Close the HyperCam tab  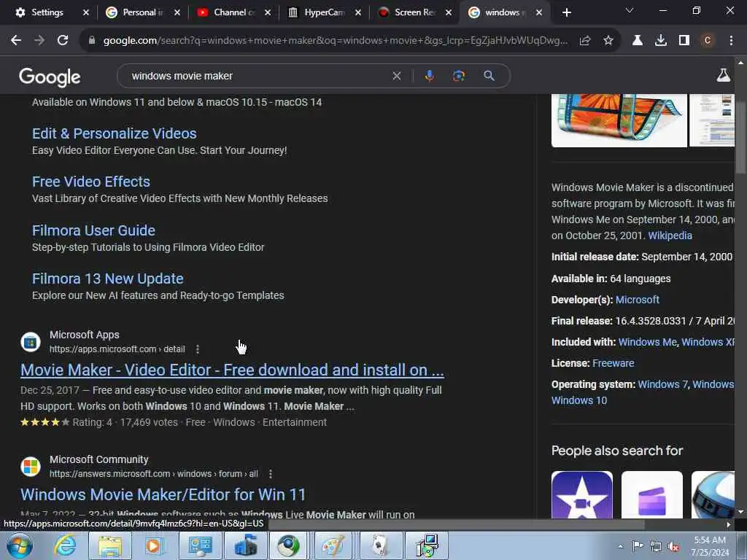click(x=358, y=12)
